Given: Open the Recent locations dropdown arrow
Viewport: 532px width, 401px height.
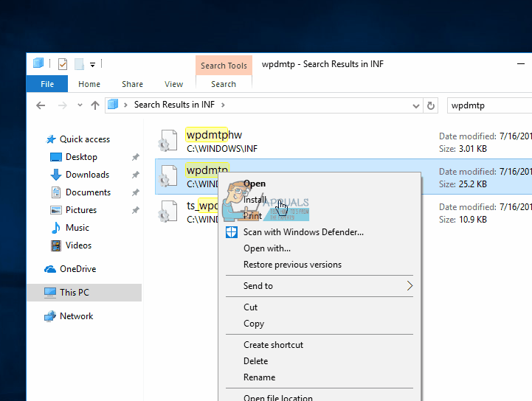Looking at the screenshot, I should (79, 105).
